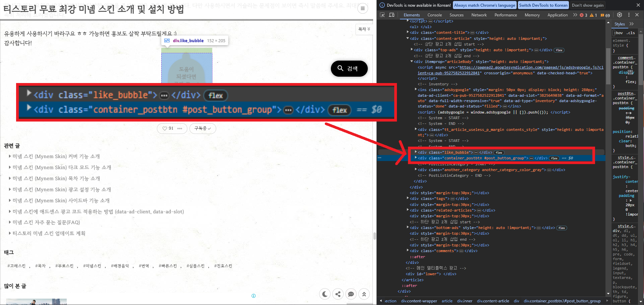Screen dimensions: 644x305
Task: Toggle dark mode with the moon icon
Action: point(325,294)
